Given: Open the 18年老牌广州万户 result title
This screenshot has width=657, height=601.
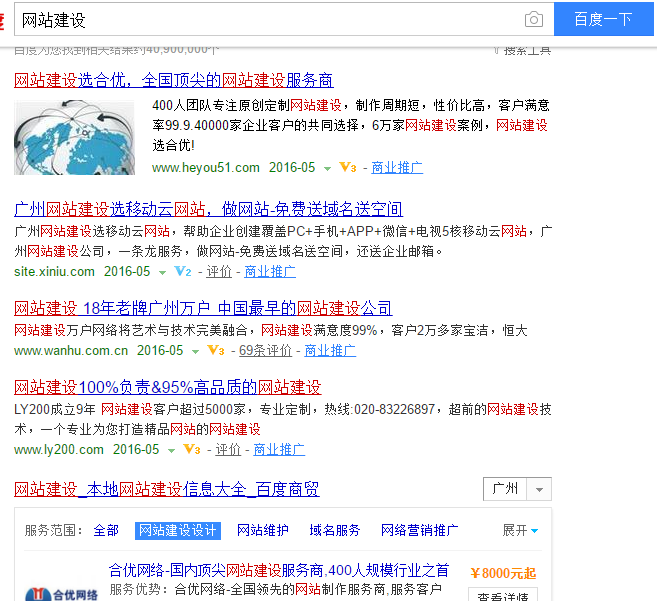Looking at the screenshot, I should (203, 308).
